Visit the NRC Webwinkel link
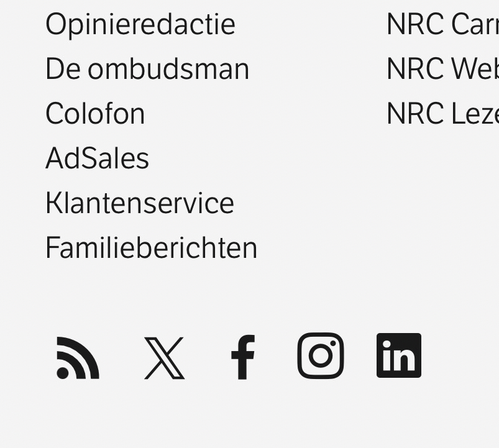Viewport: 499px width, 448px height. pyautogui.click(x=441, y=69)
